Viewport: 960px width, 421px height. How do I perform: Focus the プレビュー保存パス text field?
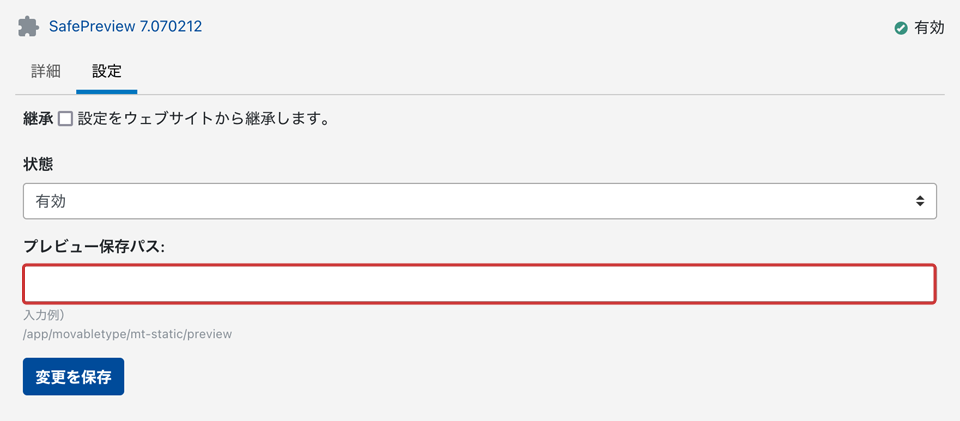[x=479, y=284]
